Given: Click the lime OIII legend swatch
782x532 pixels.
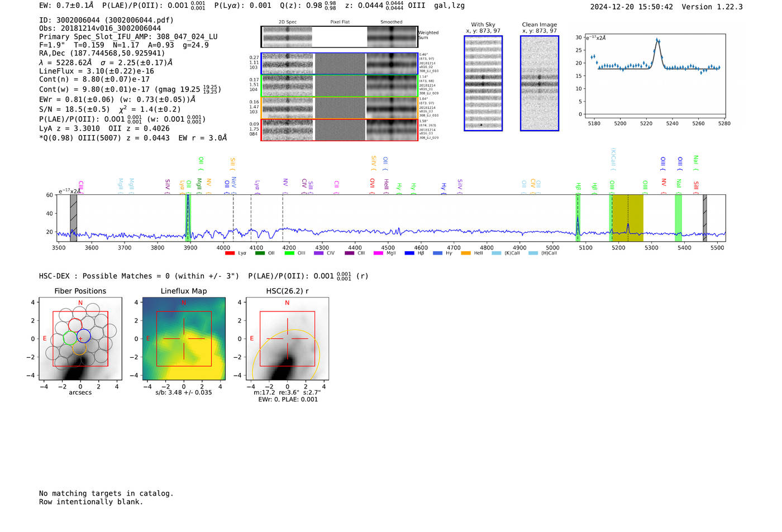Looking at the screenshot, I should click(x=289, y=253).
